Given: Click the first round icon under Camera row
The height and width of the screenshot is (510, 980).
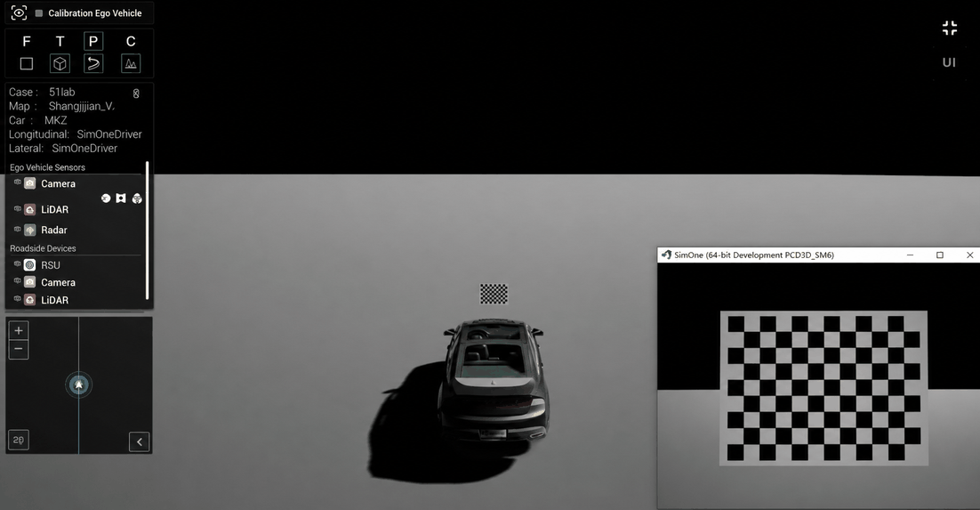Looking at the screenshot, I should tap(106, 198).
